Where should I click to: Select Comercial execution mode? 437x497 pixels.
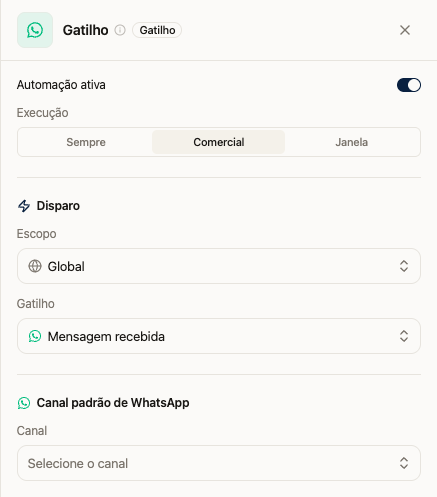(x=219, y=142)
